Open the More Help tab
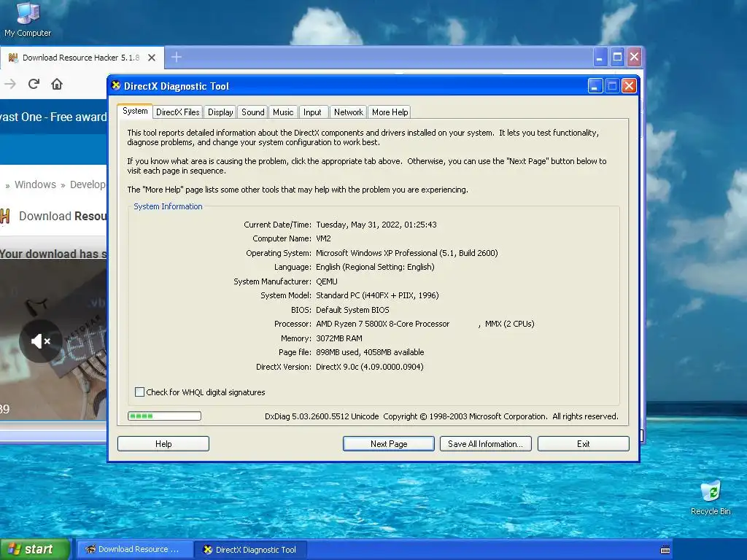The height and width of the screenshot is (560, 747). 390,112
